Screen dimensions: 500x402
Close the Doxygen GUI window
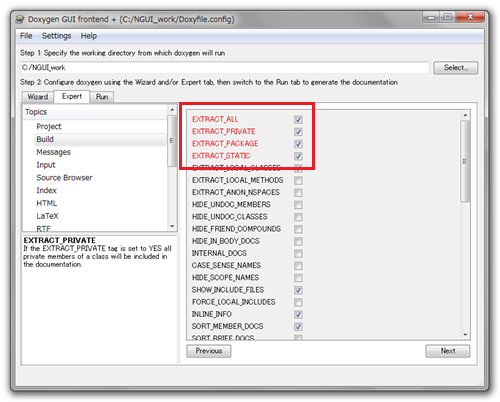[x=470, y=17]
